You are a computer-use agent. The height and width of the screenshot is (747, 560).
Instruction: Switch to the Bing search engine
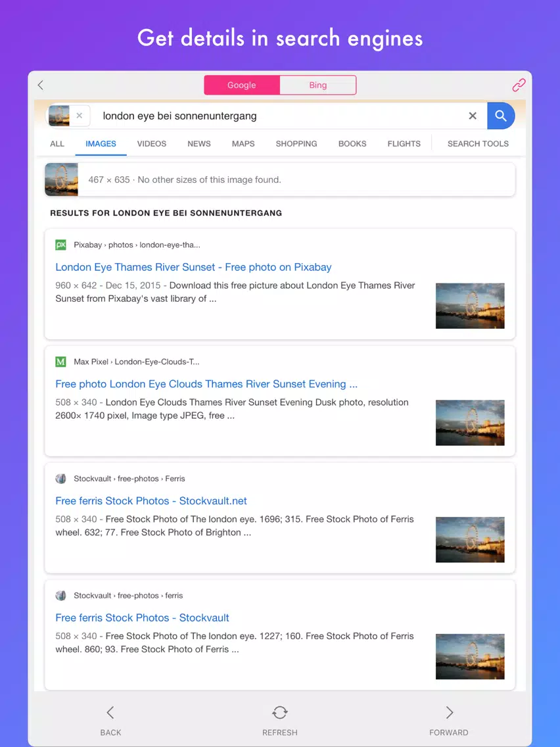(x=318, y=85)
